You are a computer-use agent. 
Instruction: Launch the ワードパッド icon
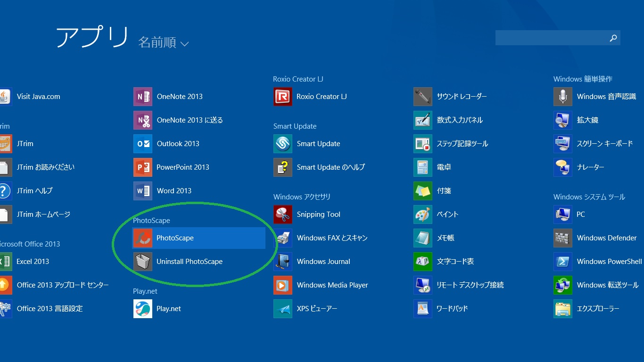423,309
